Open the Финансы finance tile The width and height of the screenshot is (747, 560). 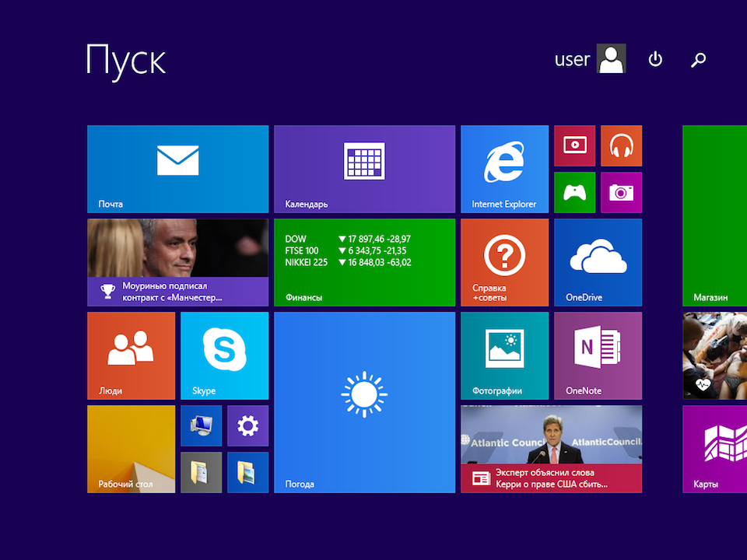click(364, 262)
